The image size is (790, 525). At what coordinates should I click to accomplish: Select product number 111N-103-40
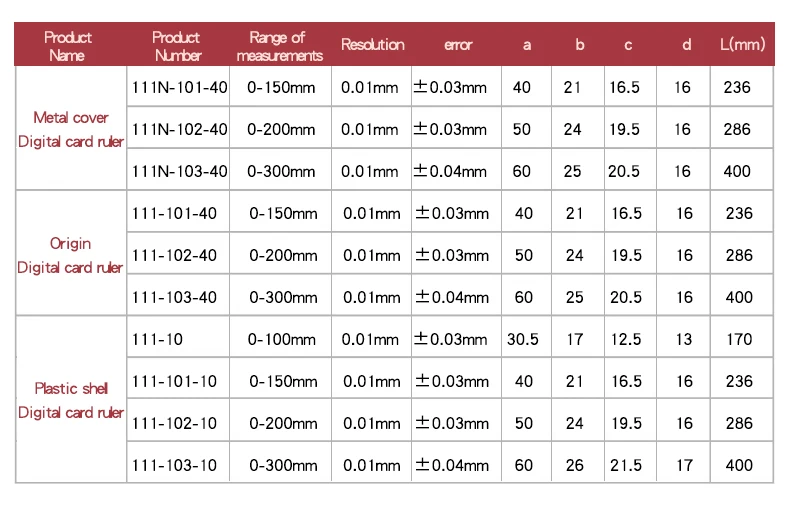pos(179,172)
